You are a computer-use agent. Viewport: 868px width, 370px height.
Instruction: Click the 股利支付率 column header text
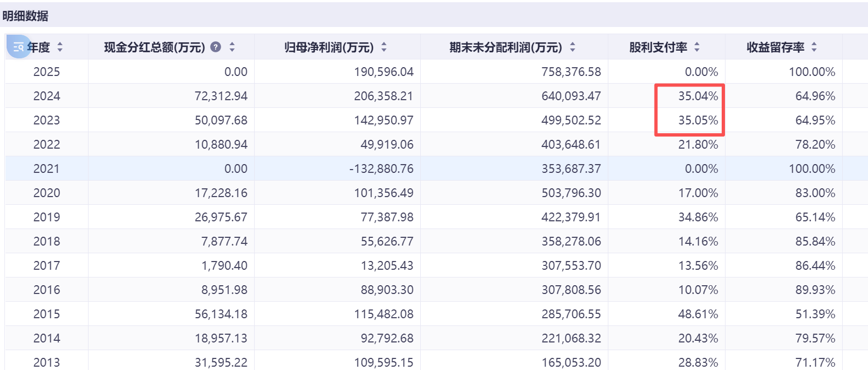point(658,47)
